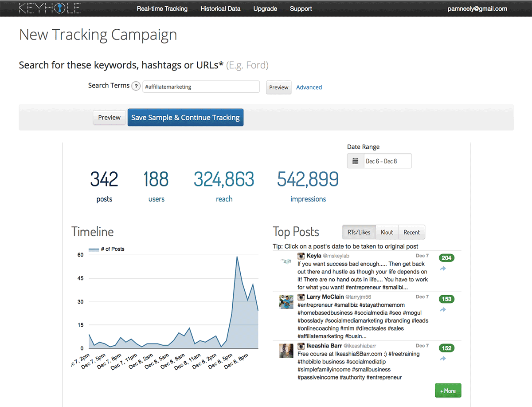Click the 324,863 reach number
Viewport: 532px width, 407px height.
point(224,179)
